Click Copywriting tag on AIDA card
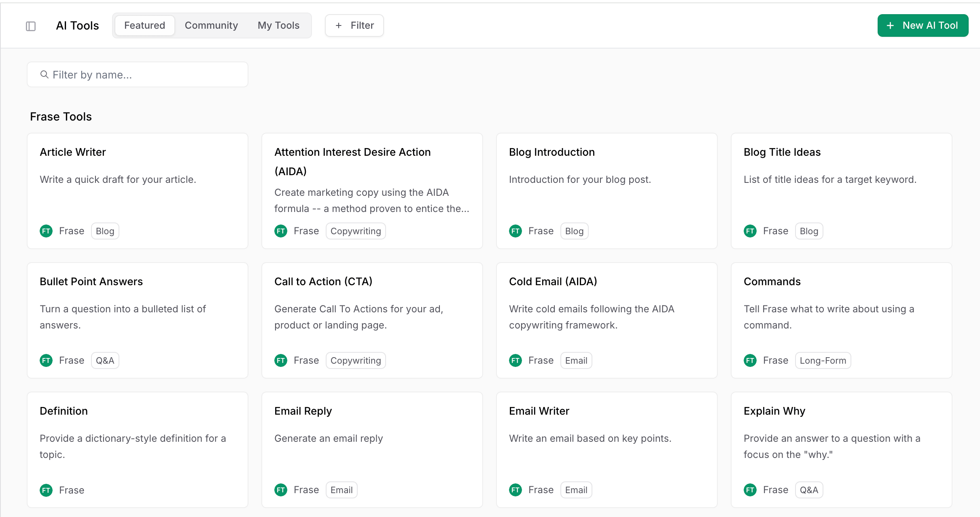This screenshot has width=980, height=517. click(x=356, y=231)
